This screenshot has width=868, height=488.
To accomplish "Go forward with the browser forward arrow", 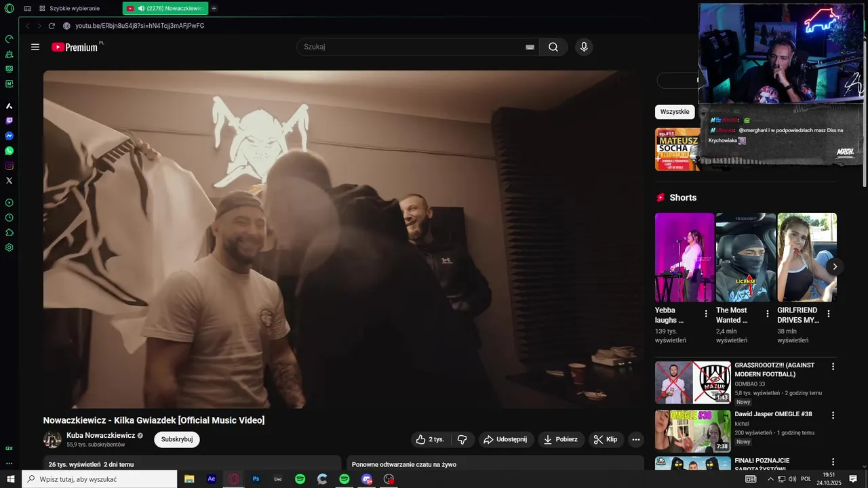I will pos(39,26).
